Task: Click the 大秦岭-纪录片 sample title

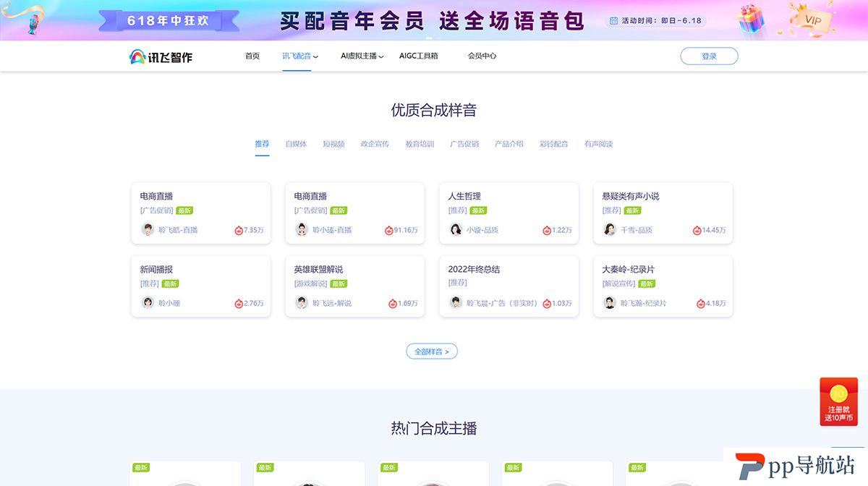Action: [x=629, y=269]
